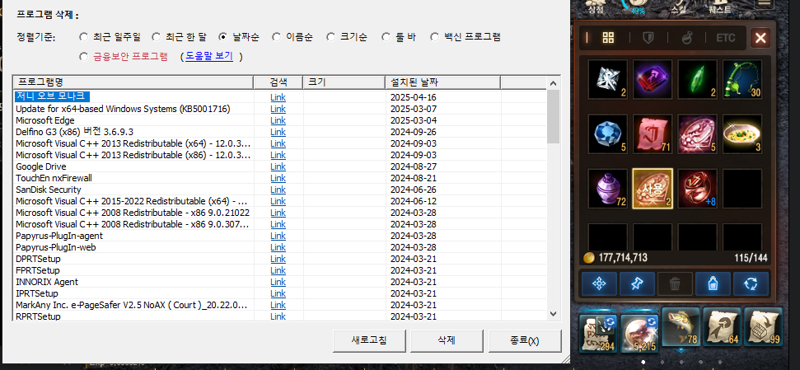
Task: Close the game inventory panel
Action: tap(760, 38)
